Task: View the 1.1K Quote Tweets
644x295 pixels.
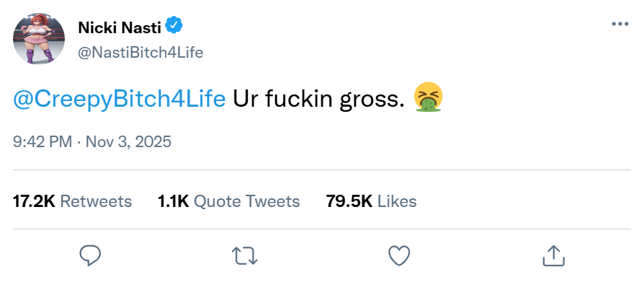Action: [228, 201]
